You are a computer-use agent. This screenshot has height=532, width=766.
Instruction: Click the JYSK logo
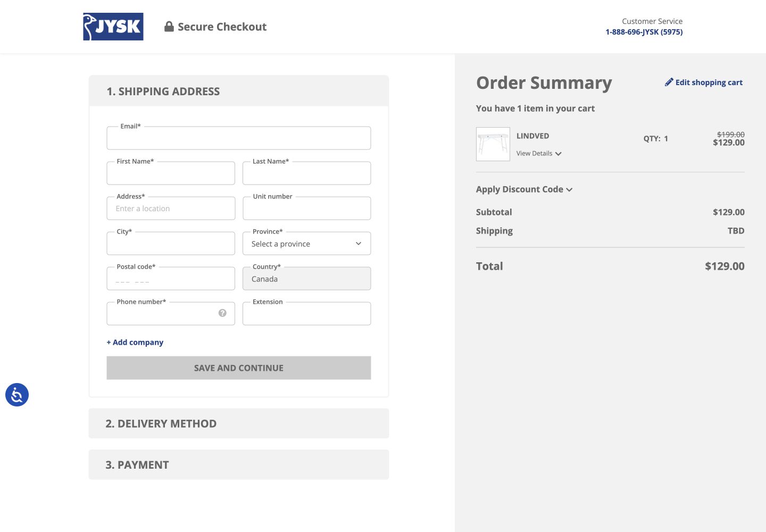point(113,27)
